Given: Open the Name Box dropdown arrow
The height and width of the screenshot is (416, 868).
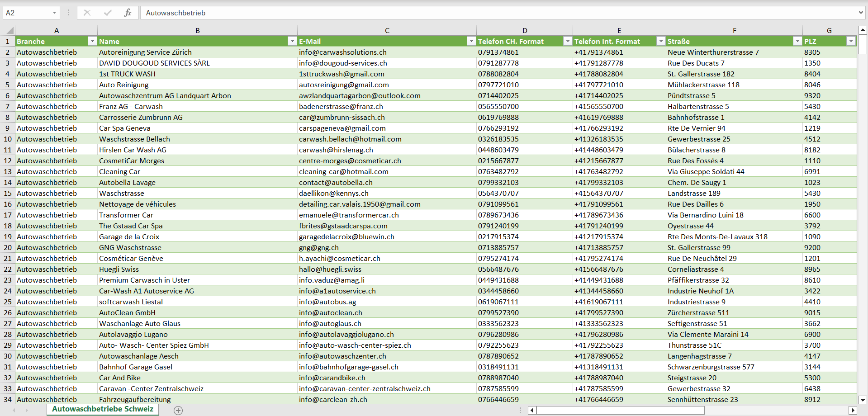Looking at the screenshot, I should [x=54, y=13].
